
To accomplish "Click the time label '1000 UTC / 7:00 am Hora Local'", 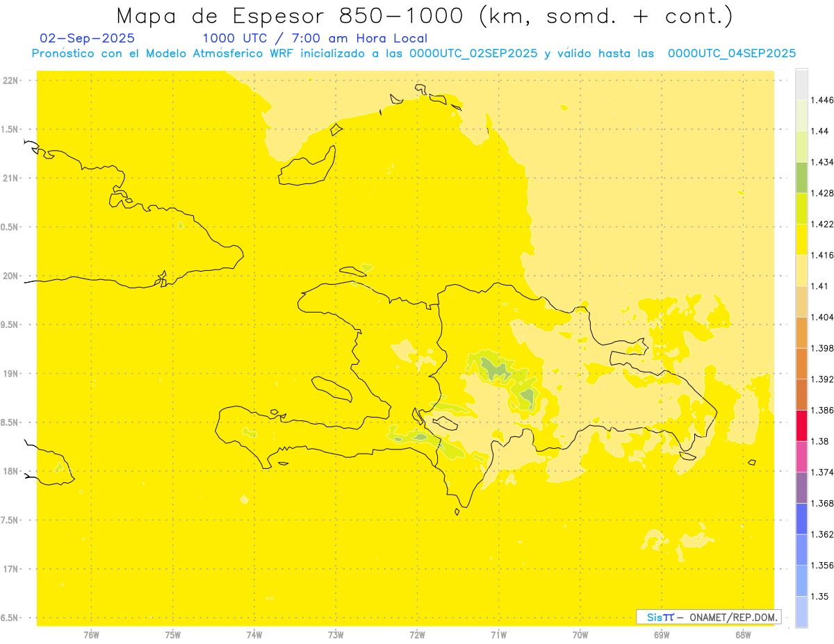I will pos(315,38).
